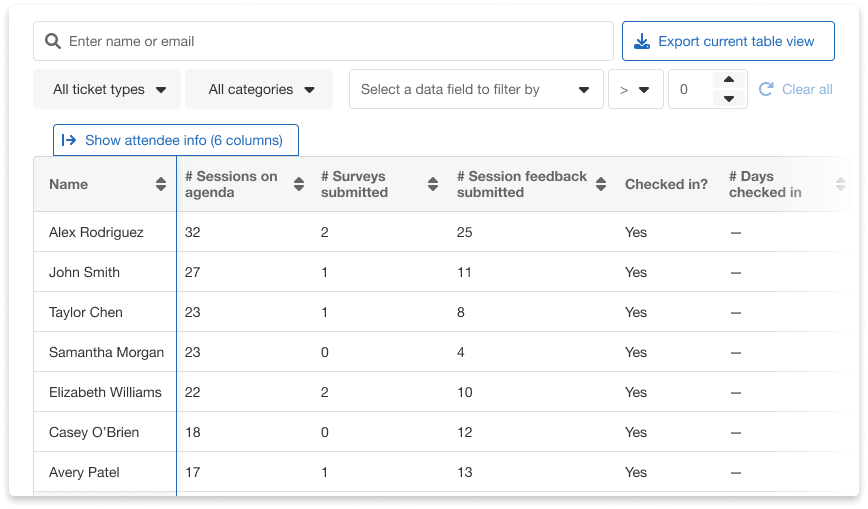
Task: Show attendee info columns
Action: click(x=175, y=140)
